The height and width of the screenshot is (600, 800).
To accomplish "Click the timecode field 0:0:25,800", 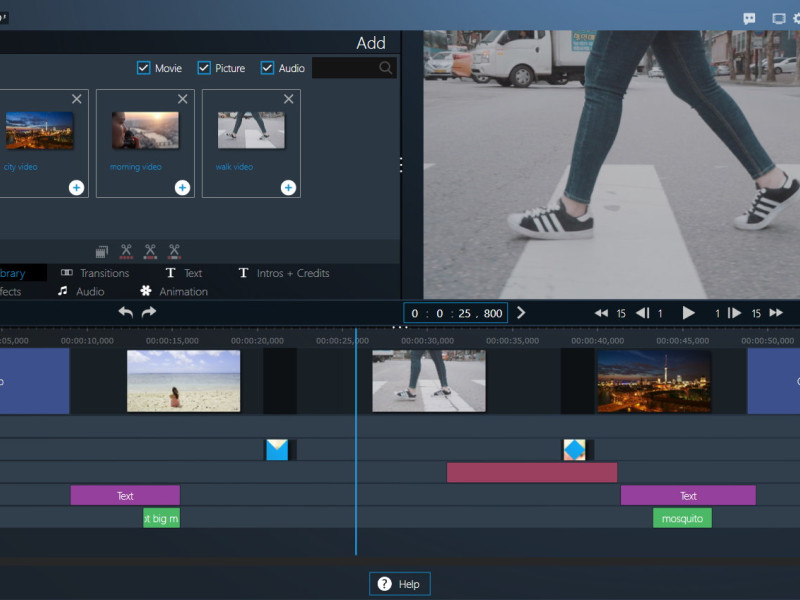I will [456, 313].
